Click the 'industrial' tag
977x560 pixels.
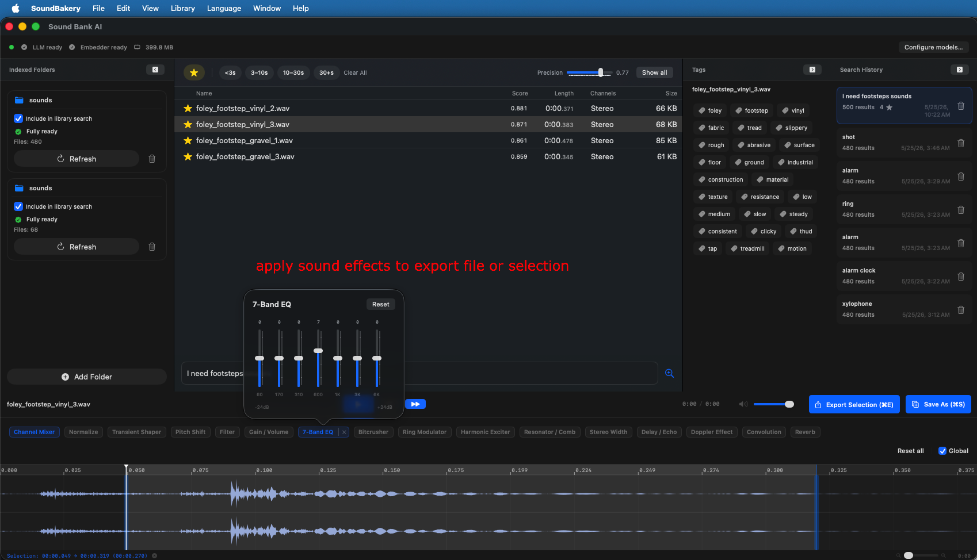click(x=796, y=162)
